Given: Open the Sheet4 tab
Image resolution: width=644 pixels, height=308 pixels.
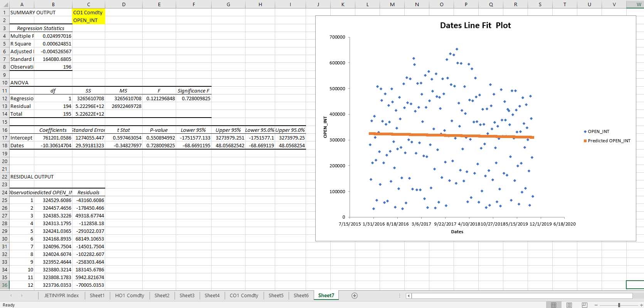Looking at the screenshot, I should click(212, 296).
